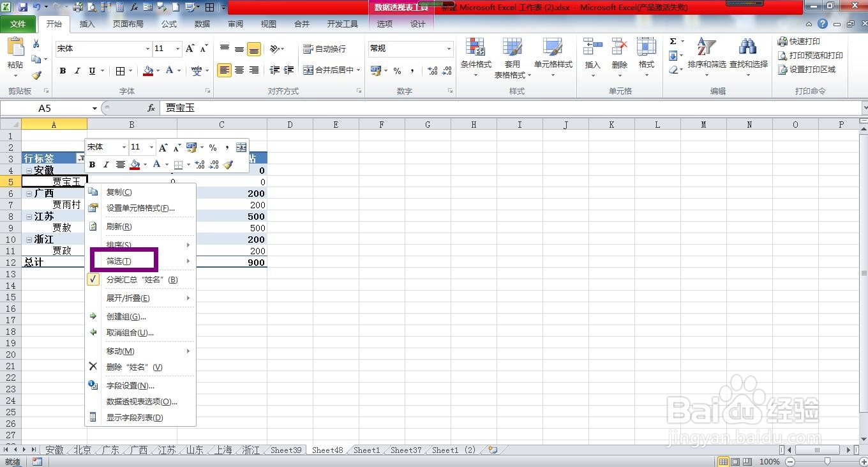Apply comma style in ribbon number group
This screenshot has width=868, height=467.
(412, 71)
